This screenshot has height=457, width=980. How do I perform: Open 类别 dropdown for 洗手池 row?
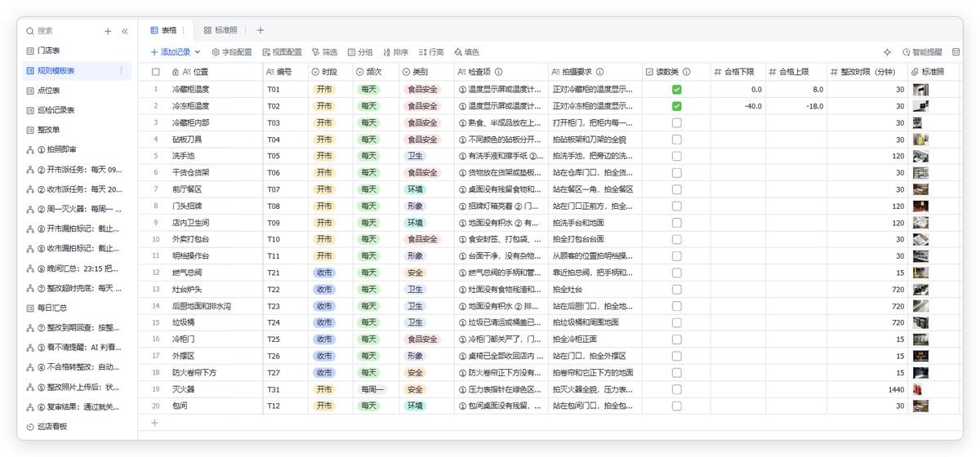pyautogui.click(x=416, y=156)
